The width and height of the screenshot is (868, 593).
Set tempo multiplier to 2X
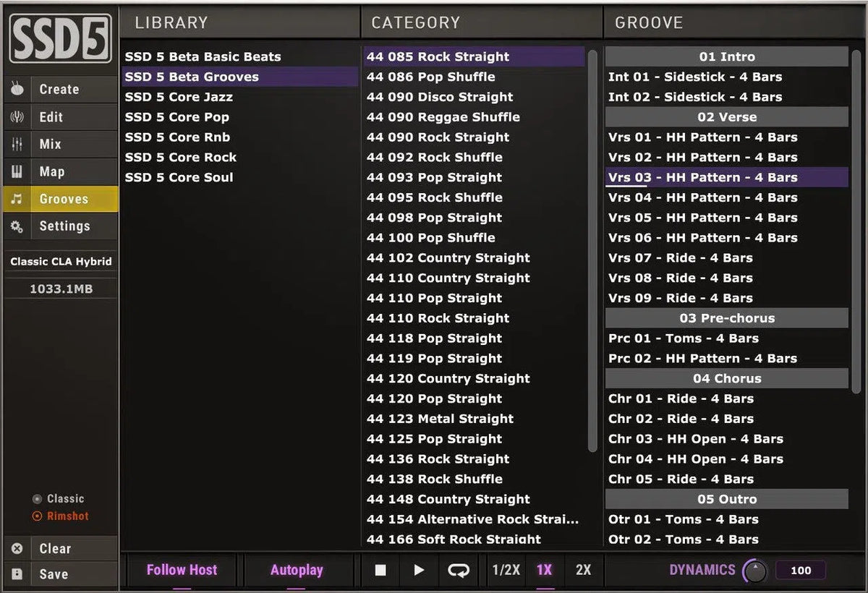(x=583, y=570)
